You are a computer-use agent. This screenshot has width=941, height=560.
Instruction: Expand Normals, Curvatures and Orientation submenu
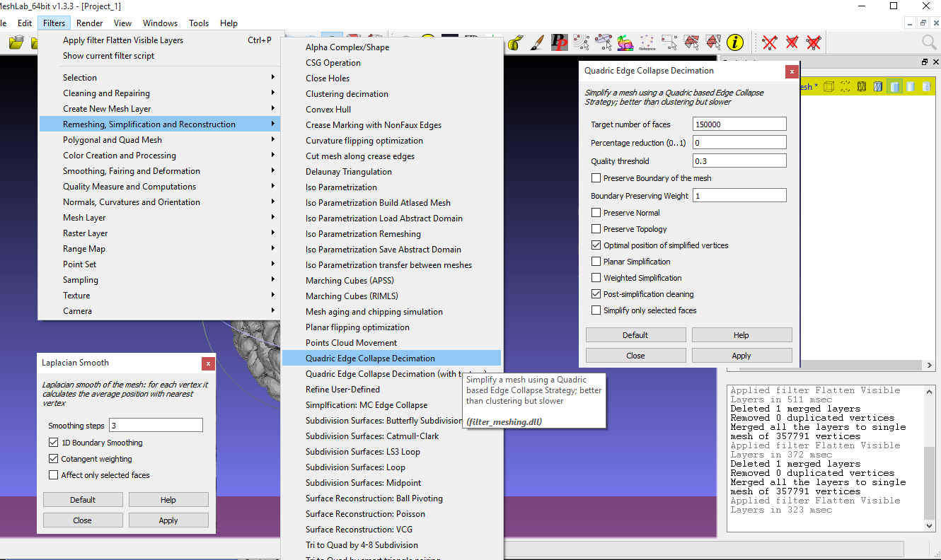(159, 202)
